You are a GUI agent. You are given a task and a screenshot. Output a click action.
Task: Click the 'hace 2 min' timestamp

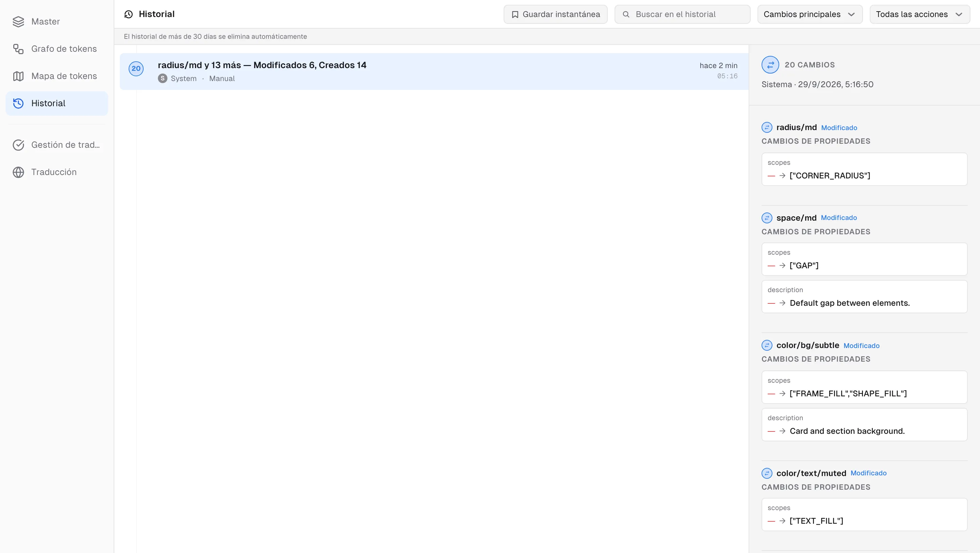click(x=718, y=65)
